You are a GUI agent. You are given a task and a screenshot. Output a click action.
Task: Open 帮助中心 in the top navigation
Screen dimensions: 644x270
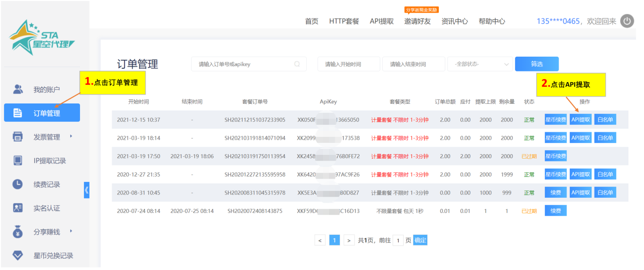coord(491,21)
